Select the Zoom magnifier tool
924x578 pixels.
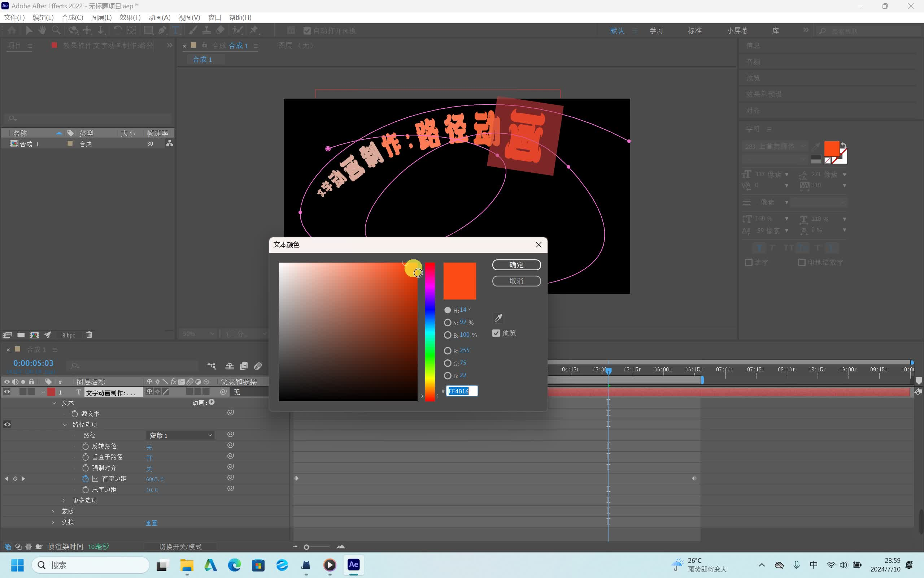pos(56,30)
